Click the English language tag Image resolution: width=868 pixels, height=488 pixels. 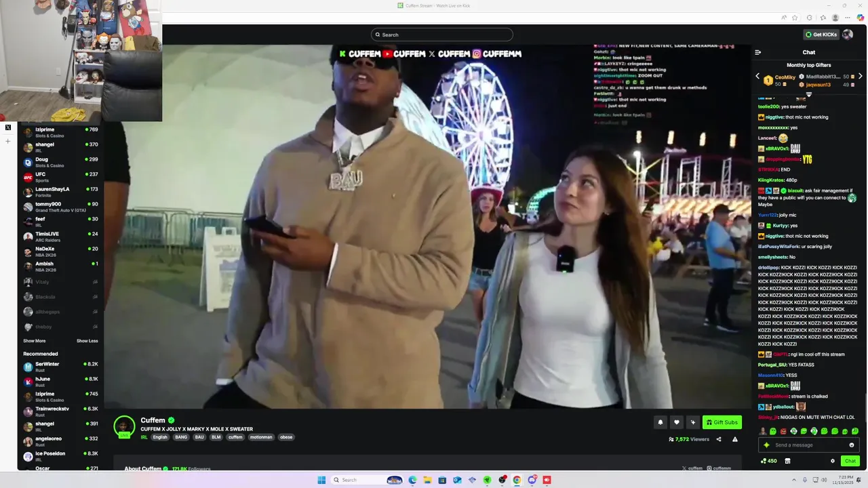tap(160, 437)
